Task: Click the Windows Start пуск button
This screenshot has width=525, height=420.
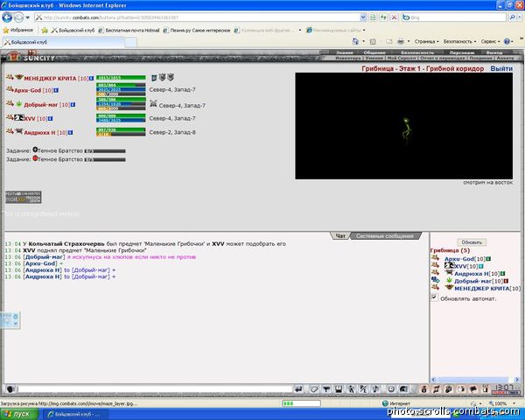Action: click(x=20, y=414)
